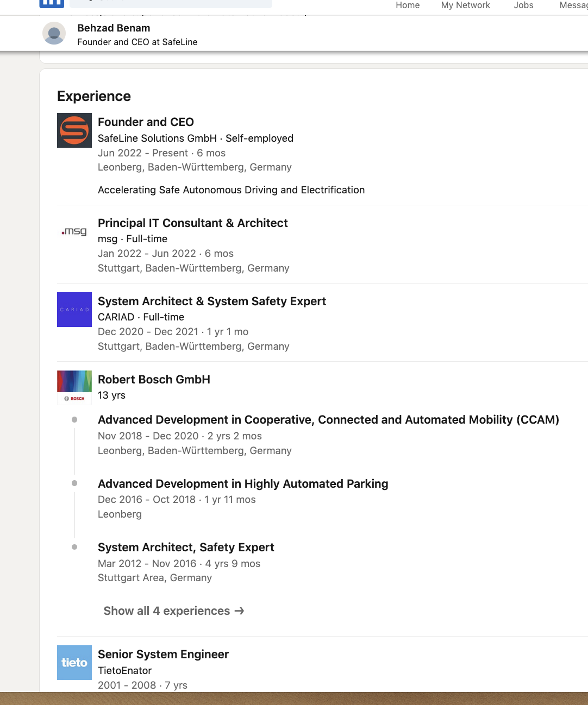Click Principal IT Consultant & Architect title
The width and height of the screenshot is (588, 705).
(x=192, y=223)
